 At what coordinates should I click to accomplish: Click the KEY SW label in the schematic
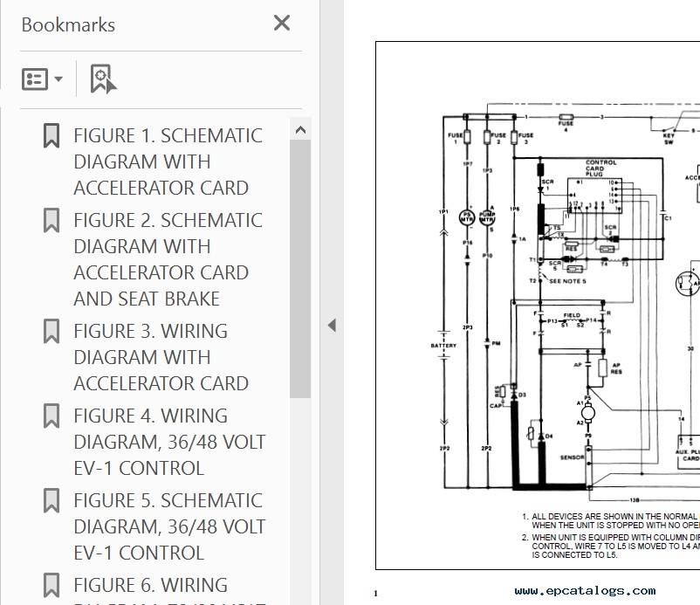tap(669, 139)
